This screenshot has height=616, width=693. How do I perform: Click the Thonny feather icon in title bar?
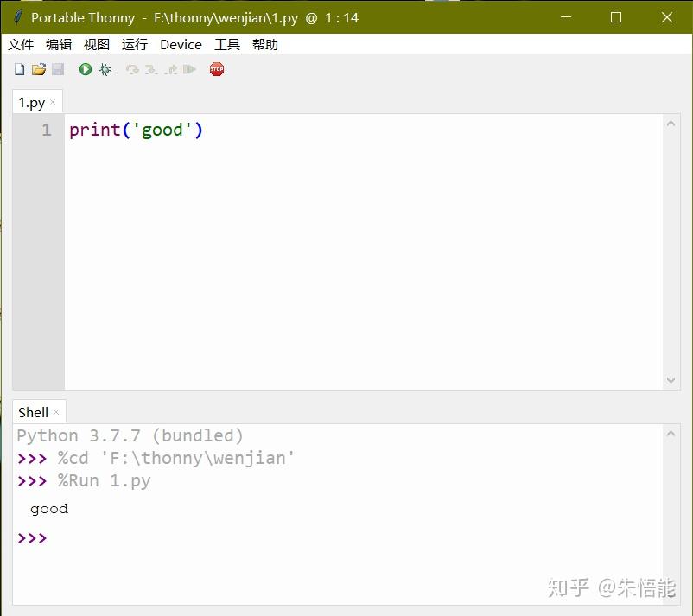point(17,17)
